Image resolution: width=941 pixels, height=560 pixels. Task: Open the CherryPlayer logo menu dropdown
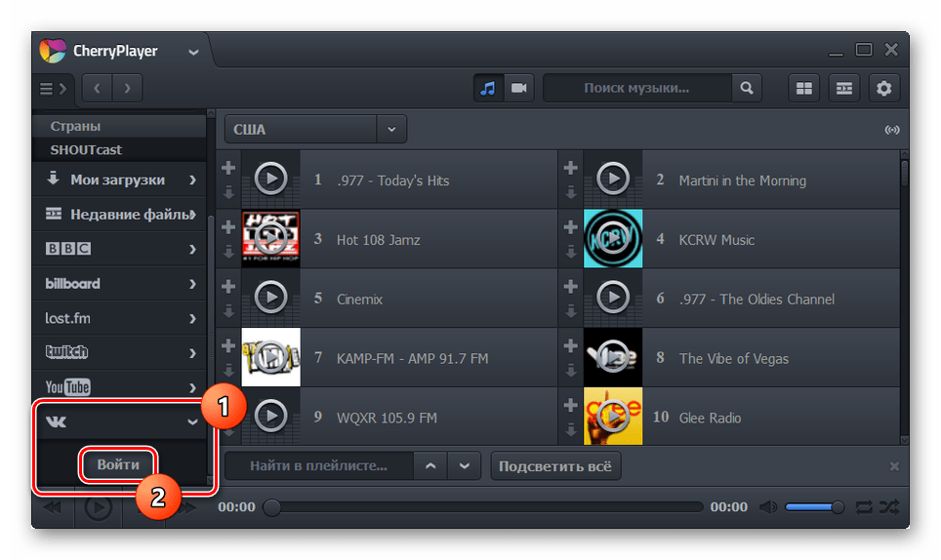192,52
